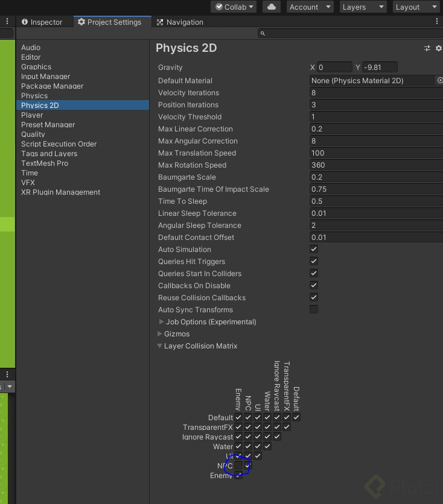Enable Auto Sync Transforms

pos(314,309)
